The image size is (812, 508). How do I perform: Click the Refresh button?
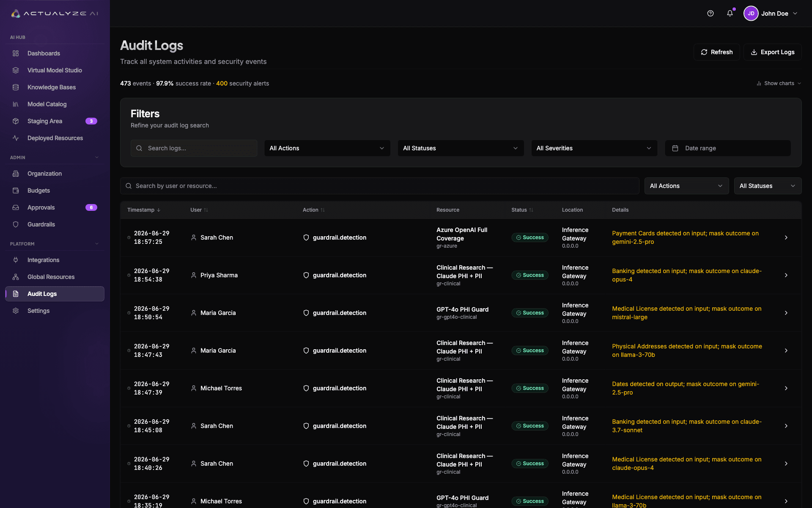click(x=716, y=52)
